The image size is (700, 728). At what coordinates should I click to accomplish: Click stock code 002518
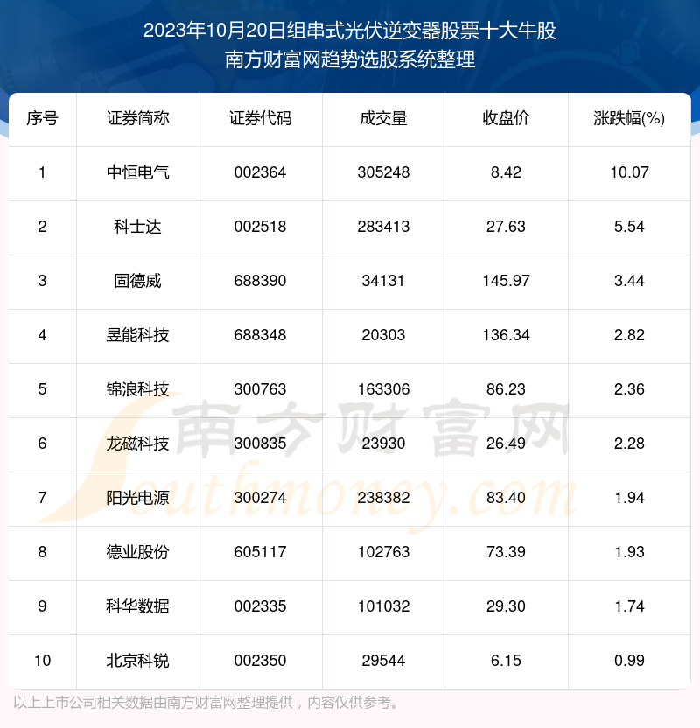[261, 227]
